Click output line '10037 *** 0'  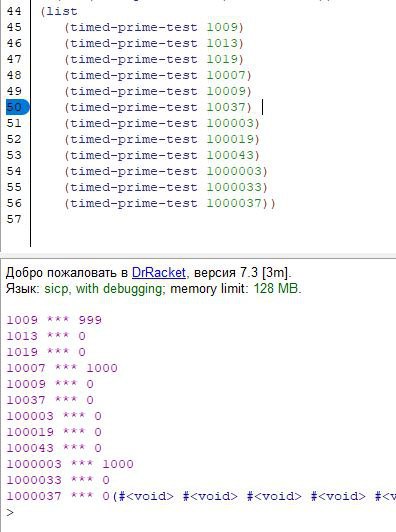click(x=50, y=400)
